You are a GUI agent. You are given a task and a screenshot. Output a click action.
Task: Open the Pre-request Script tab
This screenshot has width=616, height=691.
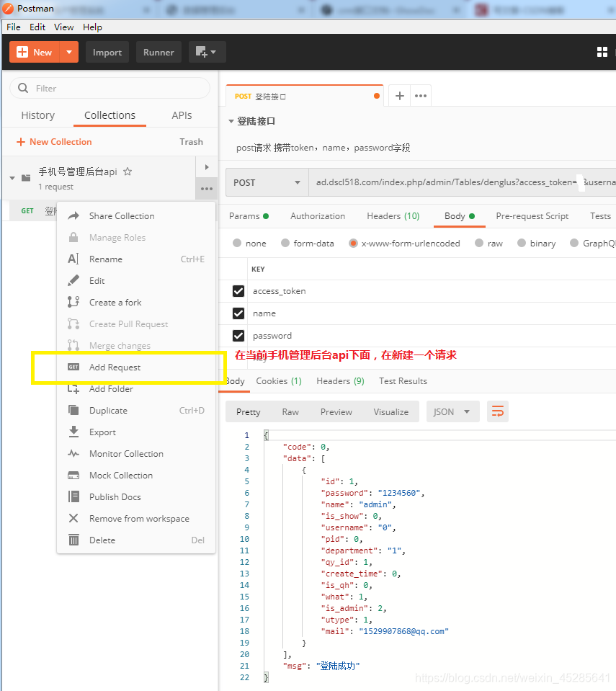click(532, 216)
